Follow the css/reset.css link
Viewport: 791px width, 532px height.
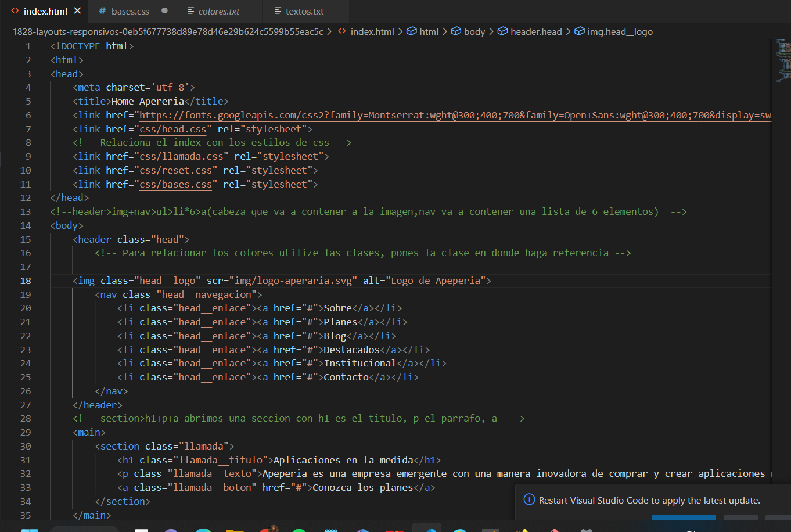click(x=176, y=170)
